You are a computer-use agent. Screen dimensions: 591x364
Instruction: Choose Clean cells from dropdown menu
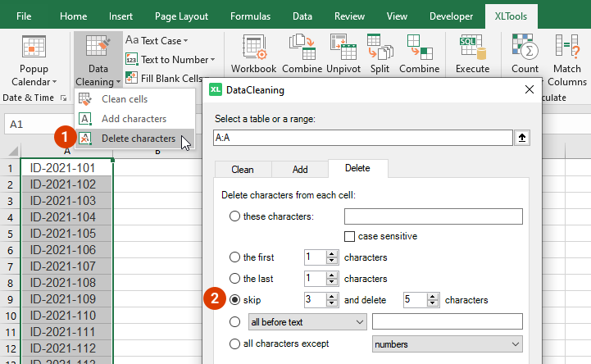[134, 99]
